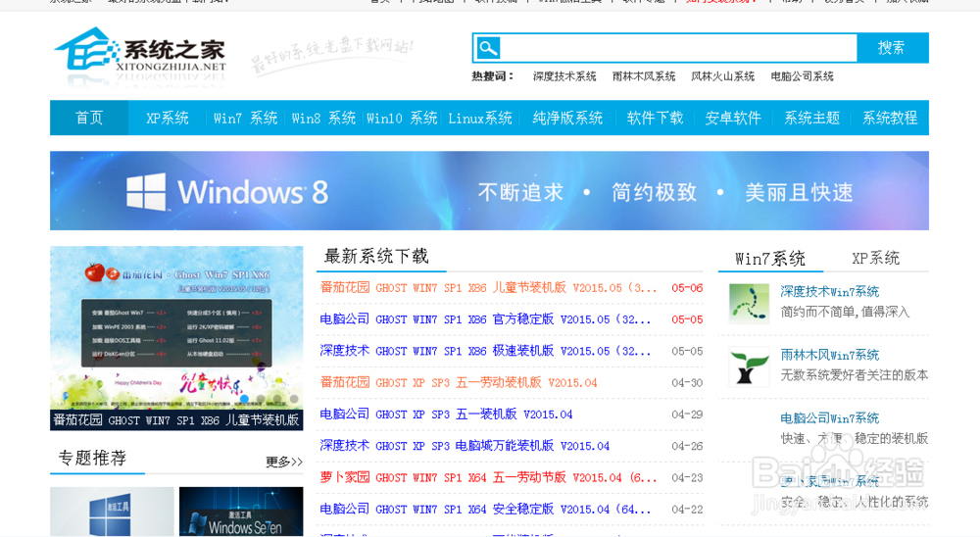
Task: Click the description 无数系统爱好者关注的版本
Action: [854, 375]
